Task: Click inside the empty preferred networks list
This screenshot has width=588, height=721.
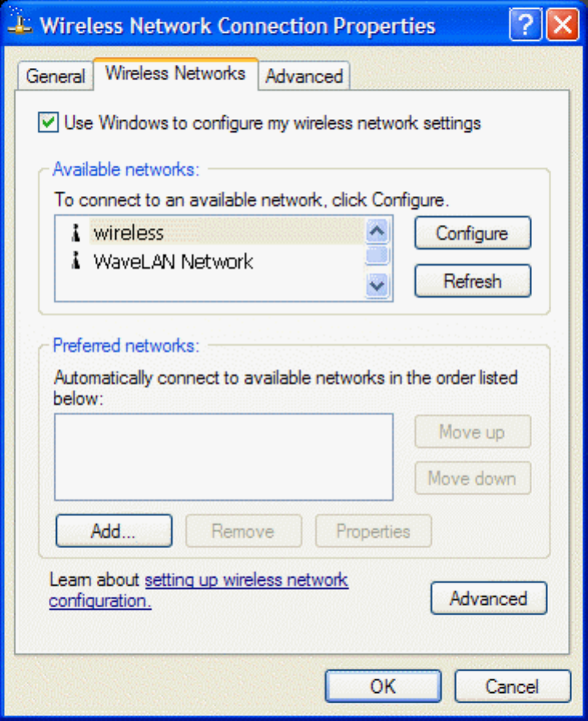Action: click(x=223, y=457)
